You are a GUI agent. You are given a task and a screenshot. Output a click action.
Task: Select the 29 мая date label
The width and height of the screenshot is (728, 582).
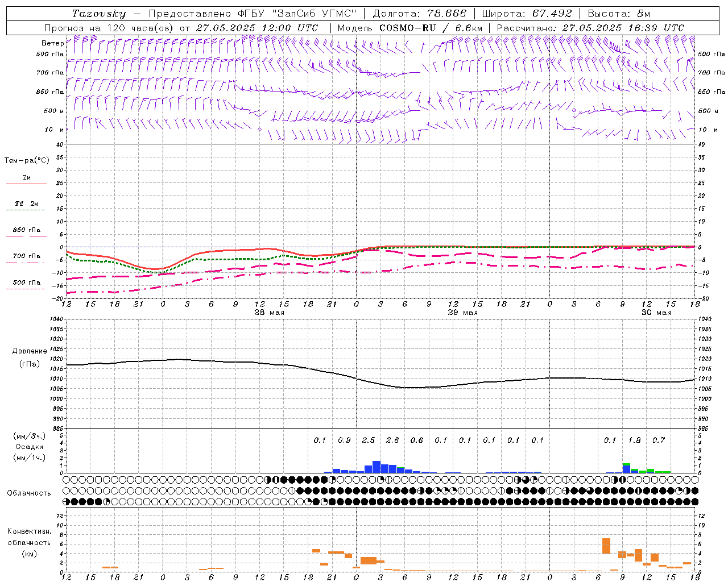462,313
